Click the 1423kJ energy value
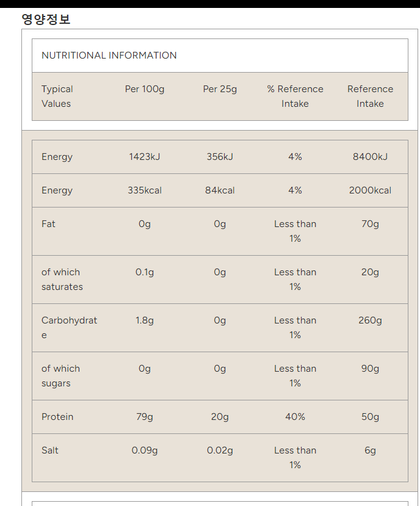This screenshot has width=420, height=506. pos(145,157)
